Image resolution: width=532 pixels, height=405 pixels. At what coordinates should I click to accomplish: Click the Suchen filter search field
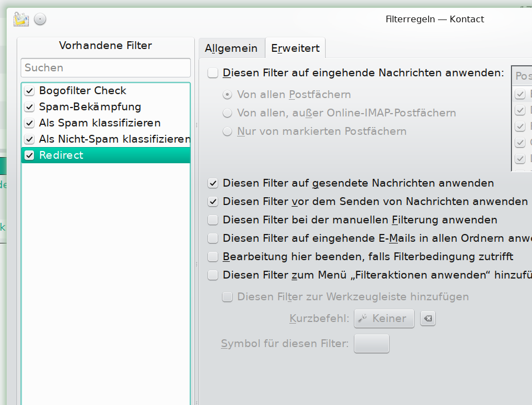coord(106,67)
